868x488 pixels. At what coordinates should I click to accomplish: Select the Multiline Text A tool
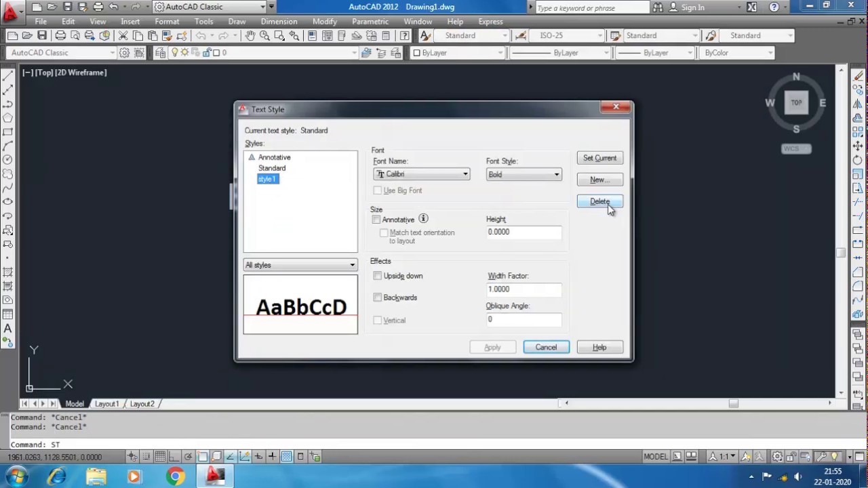pyautogui.click(x=7, y=329)
